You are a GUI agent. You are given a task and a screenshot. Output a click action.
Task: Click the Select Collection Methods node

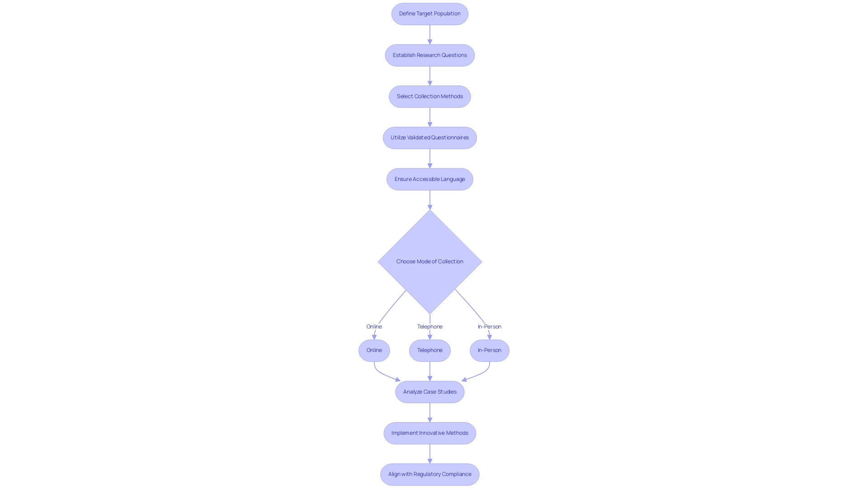[430, 96]
